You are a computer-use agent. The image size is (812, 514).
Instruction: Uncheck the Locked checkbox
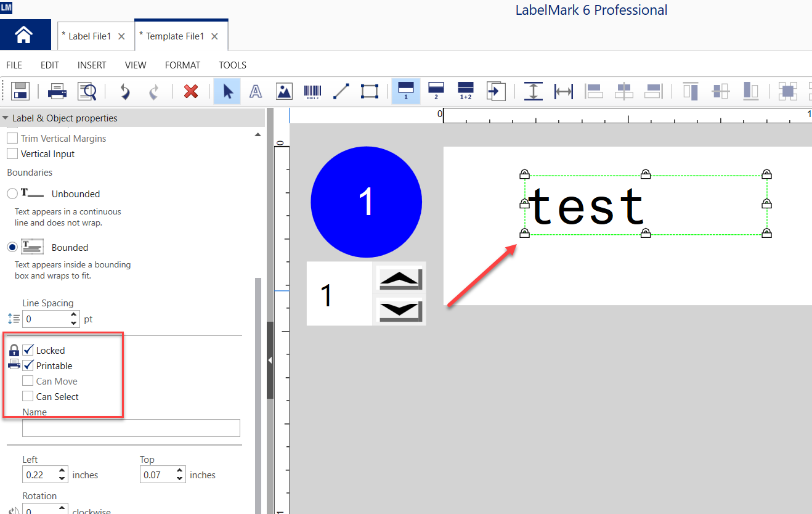(28, 350)
